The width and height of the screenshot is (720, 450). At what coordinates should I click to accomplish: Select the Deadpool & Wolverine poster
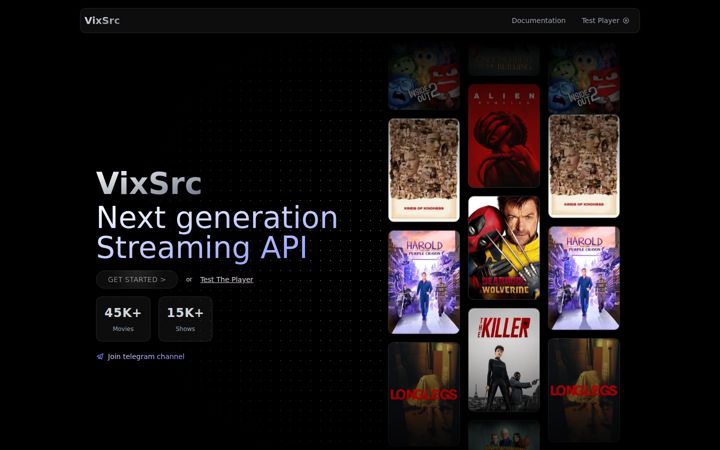point(504,248)
